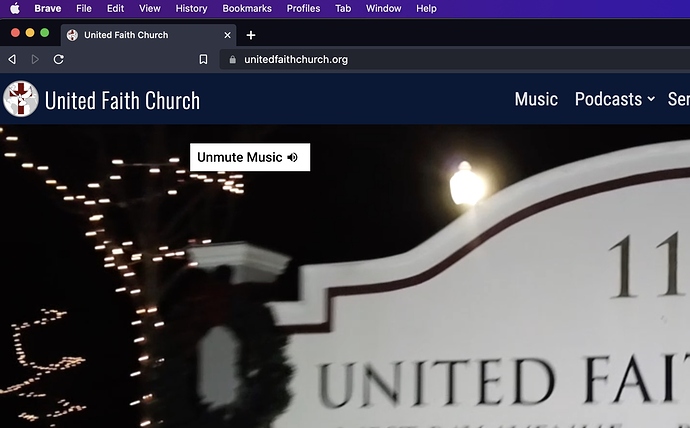
Task: Open the Help menu
Action: click(x=426, y=8)
